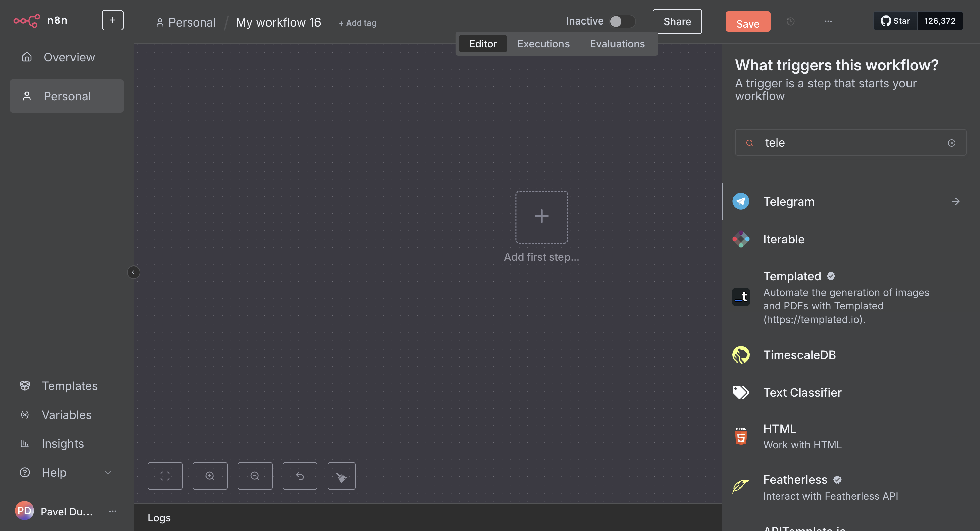Screen dimensions: 980x531
Task: Collapse the left sidebar
Action: [133, 272]
